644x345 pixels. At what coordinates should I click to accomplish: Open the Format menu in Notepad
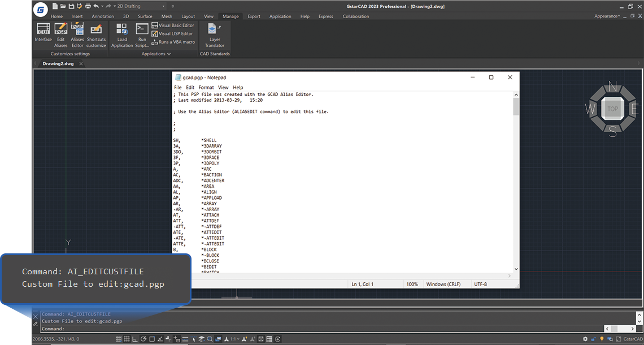pyautogui.click(x=206, y=87)
